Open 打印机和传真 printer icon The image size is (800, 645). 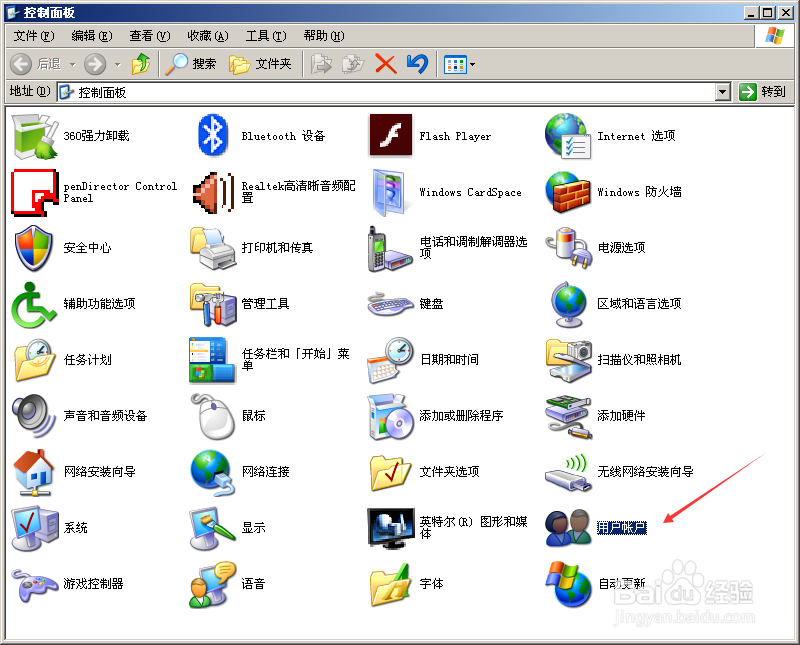pos(213,248)
